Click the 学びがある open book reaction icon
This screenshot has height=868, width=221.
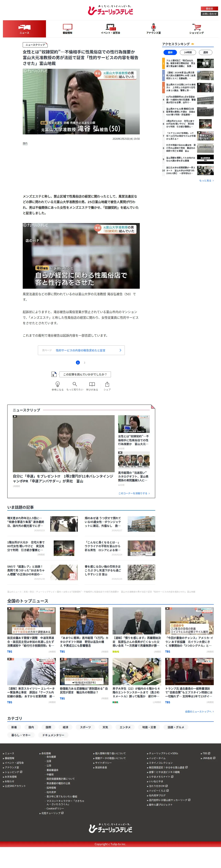click(x=92, y=384)
